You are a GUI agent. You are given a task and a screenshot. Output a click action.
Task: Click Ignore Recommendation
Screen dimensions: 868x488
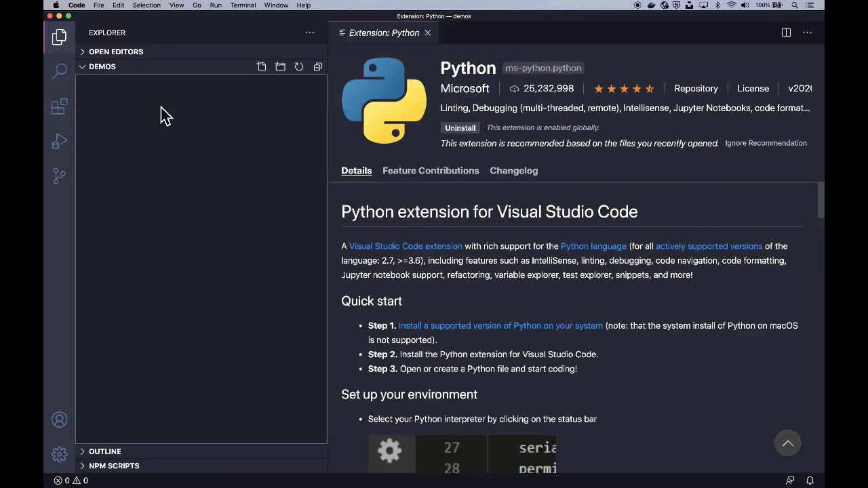[766, 143]
